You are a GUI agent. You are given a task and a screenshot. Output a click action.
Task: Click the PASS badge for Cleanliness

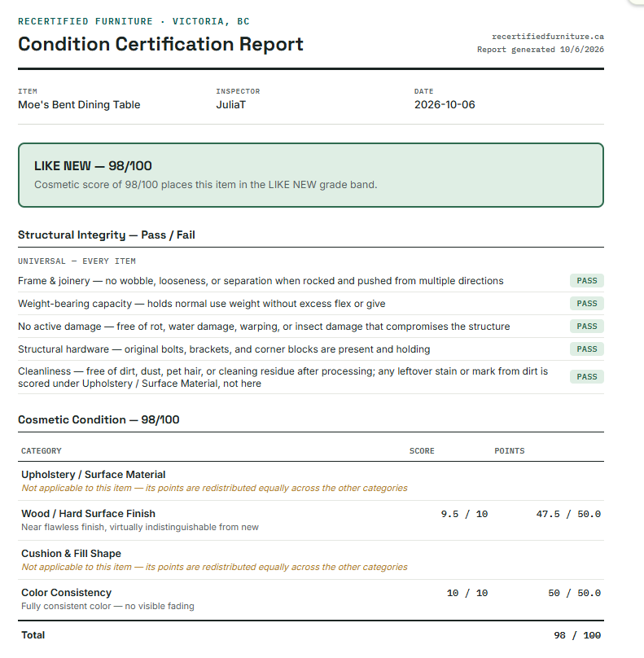pyautogui.click(x=586, y=377)
